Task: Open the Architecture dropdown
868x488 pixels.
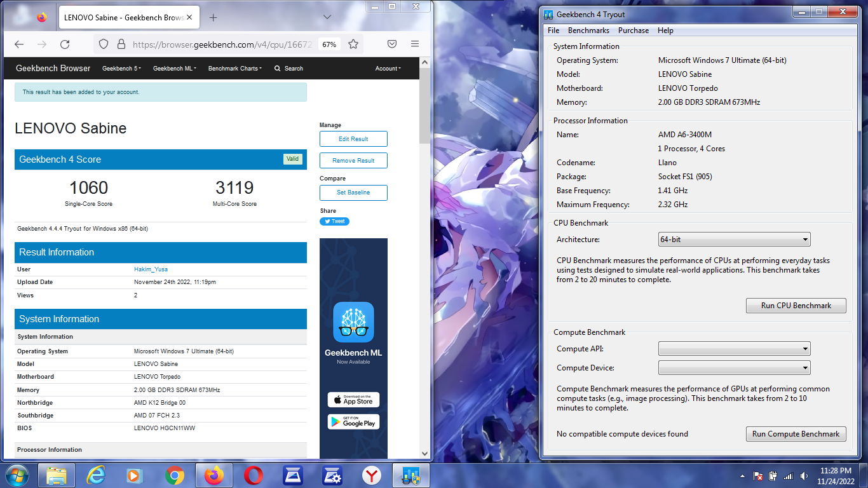Action: pyautogui.click(x=735, y=240)
